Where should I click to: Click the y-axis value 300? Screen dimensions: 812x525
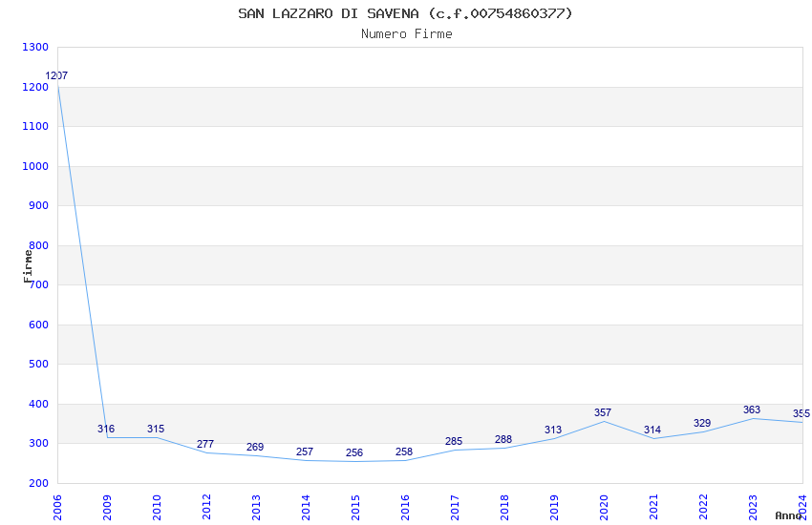coord(38,443)
